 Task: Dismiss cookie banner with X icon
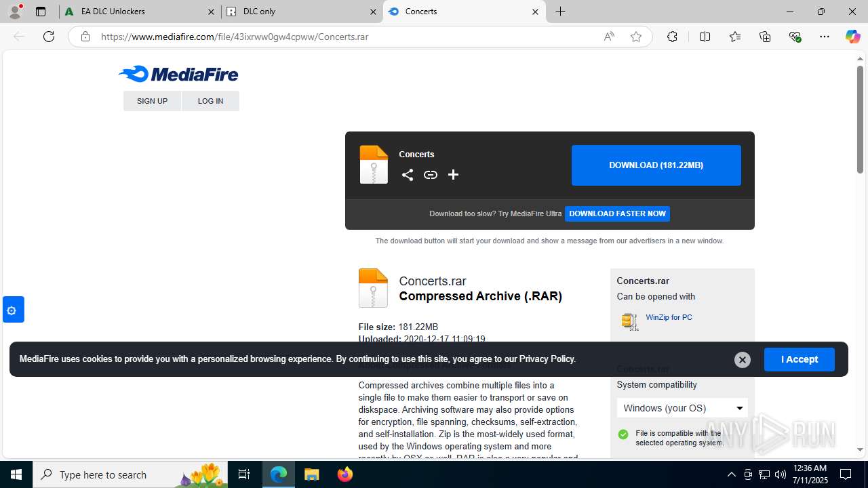tap(743, 360)
